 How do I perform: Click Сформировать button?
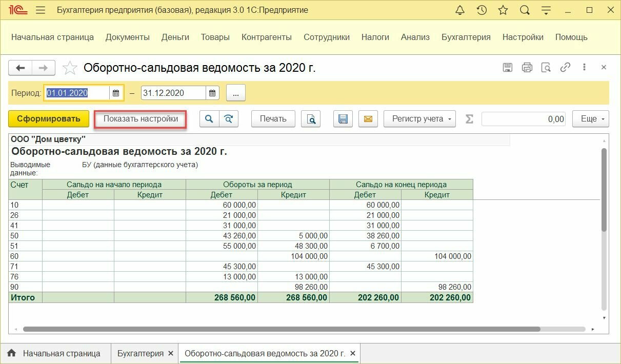(x=49, y=119)
